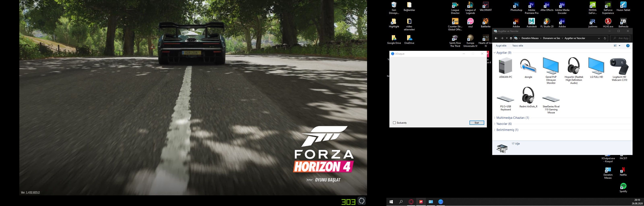Expand the Yazıcılar (6) group
644x206 pixels.
494,124
